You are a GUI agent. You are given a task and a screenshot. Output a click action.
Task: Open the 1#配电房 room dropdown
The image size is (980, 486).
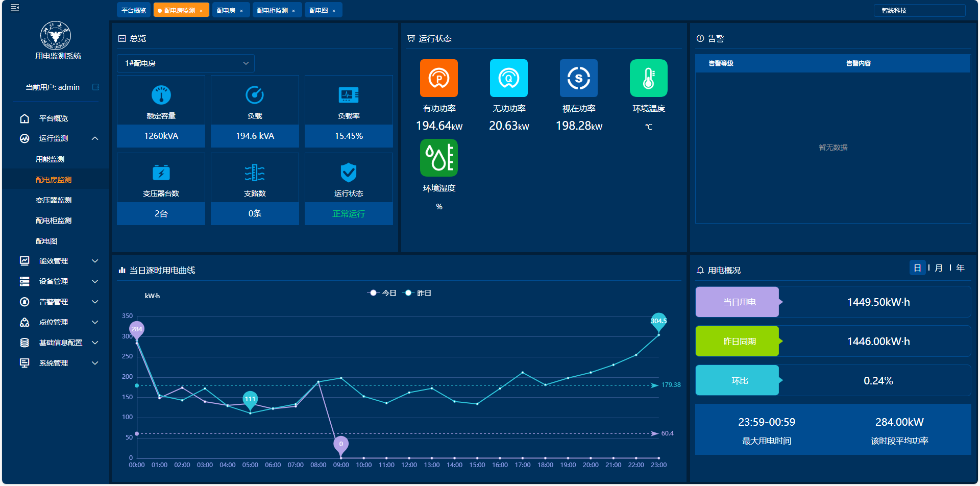coord(186,63)
